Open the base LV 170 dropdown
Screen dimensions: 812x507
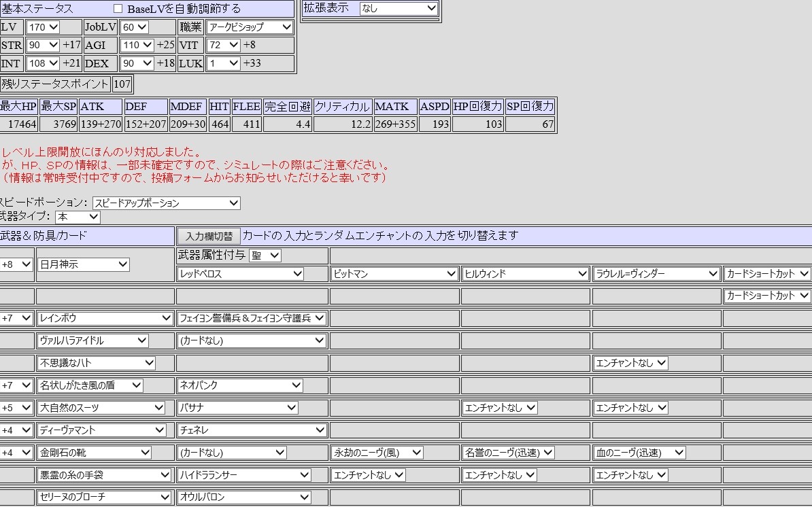(43, 27)
